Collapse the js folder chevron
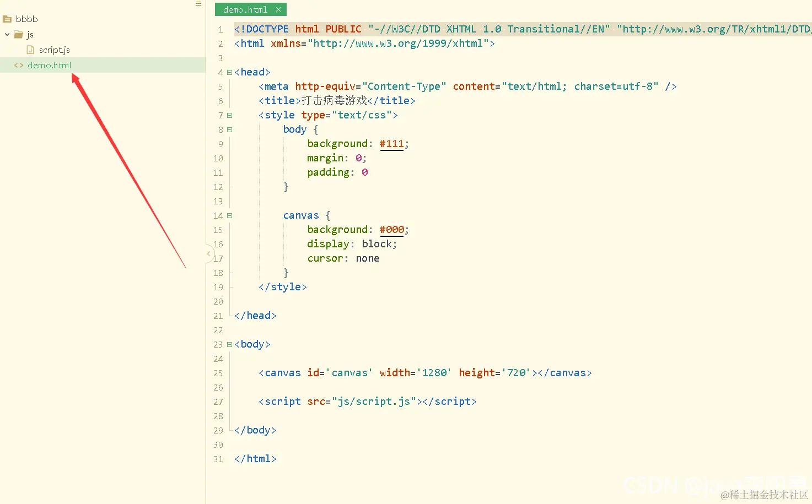 coord(7,35)
